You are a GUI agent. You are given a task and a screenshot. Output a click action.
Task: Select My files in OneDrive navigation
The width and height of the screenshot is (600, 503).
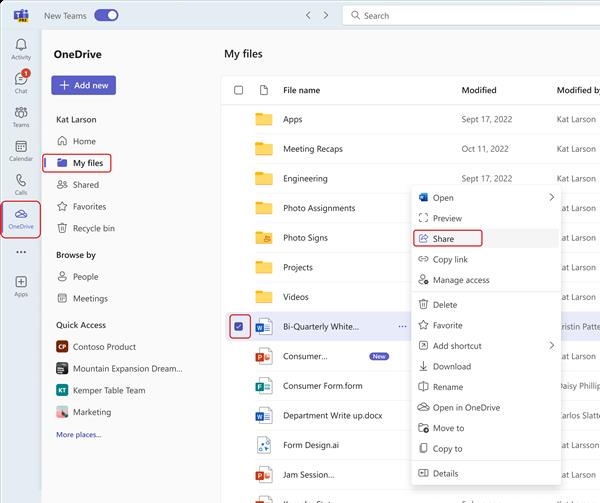pyautogui.click(x=77, y=163)
